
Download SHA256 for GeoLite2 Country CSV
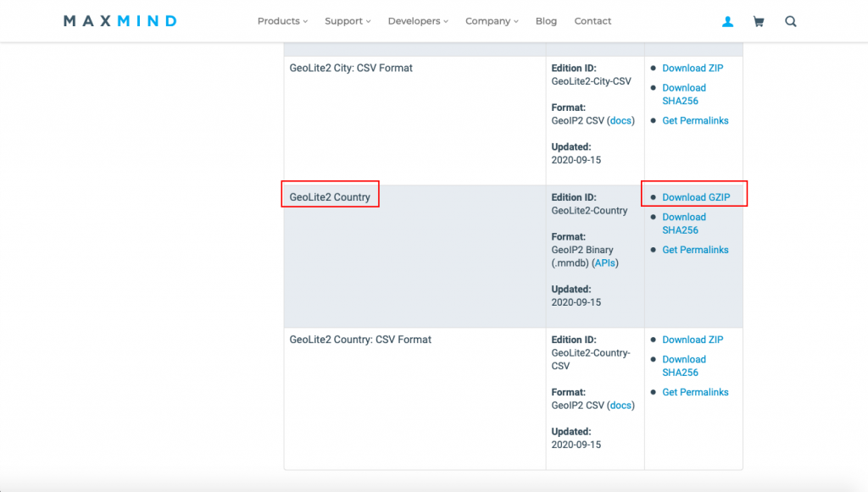684,366
